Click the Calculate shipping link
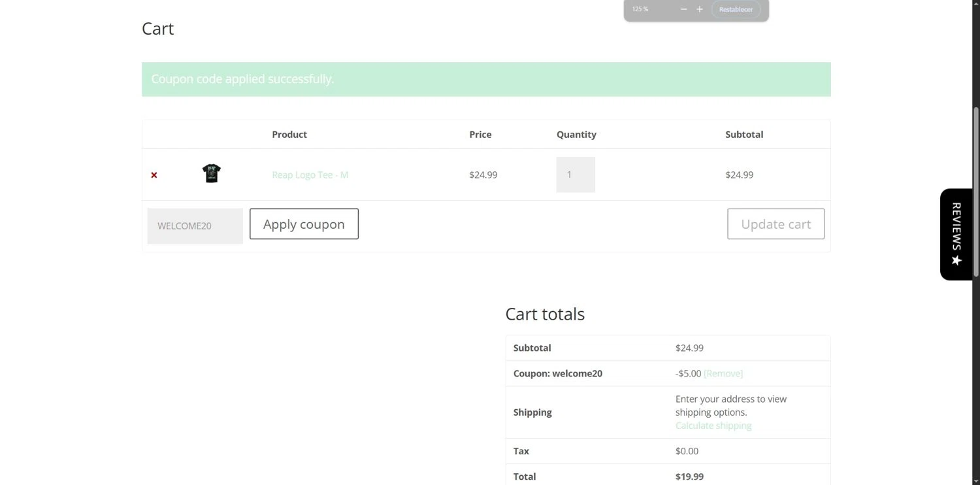Screen dimensions: 980x485 coord(713,426)
